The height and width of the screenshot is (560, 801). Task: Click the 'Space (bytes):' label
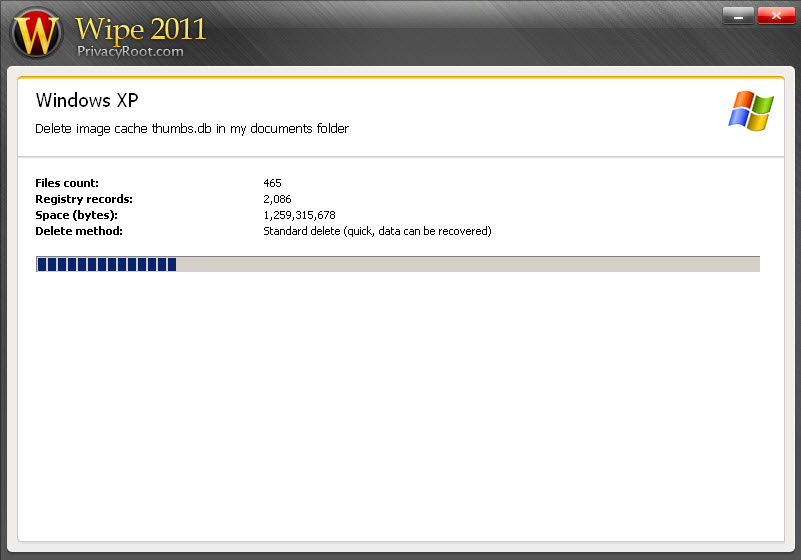click(76, 215)
